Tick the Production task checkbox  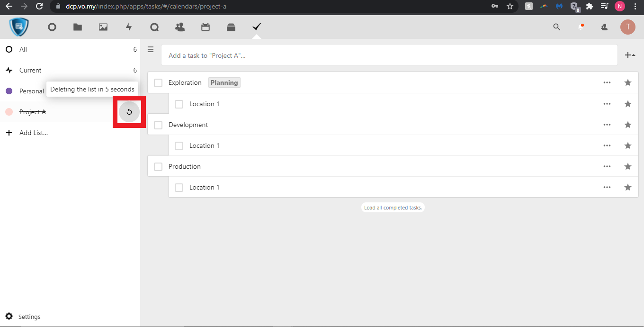click(158, 166)
